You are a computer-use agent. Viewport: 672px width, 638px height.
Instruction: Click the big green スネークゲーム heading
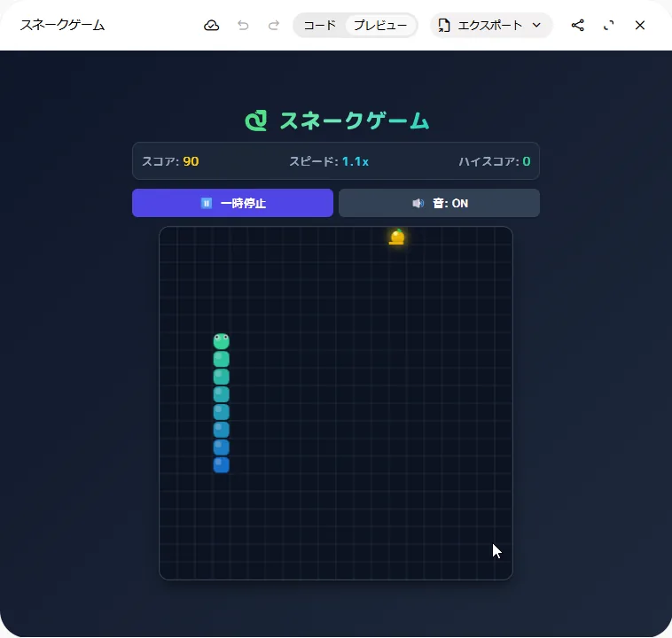355,121
